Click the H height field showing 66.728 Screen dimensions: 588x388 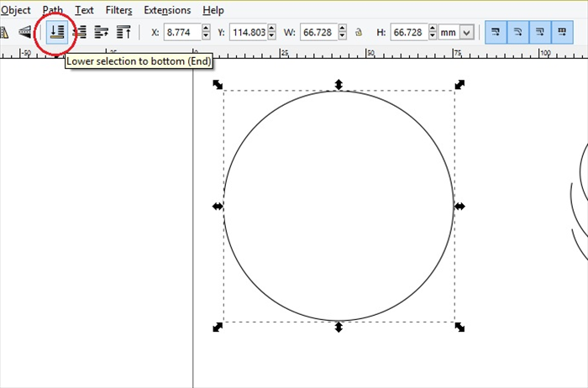click(409, 33)
